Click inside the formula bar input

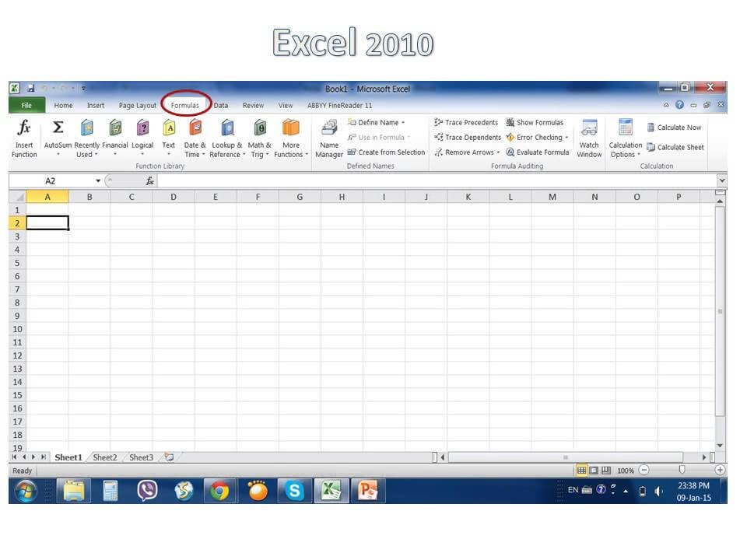click(x=436, y=181)
